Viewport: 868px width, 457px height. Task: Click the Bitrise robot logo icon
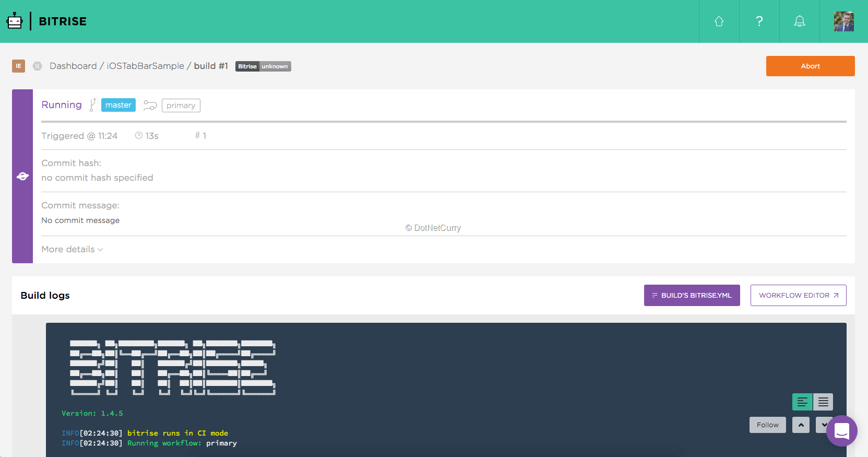coord(15,21)
